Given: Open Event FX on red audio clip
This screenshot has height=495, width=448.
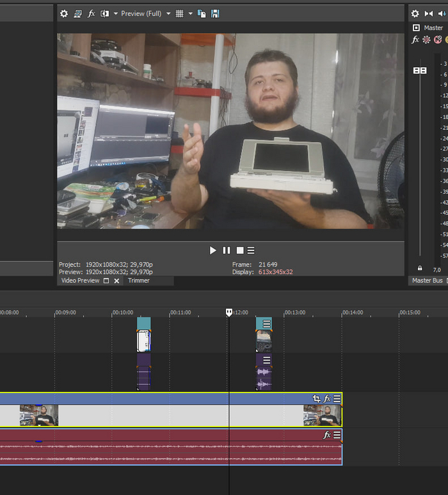Looking at the screenshot, I should [327, 435].
